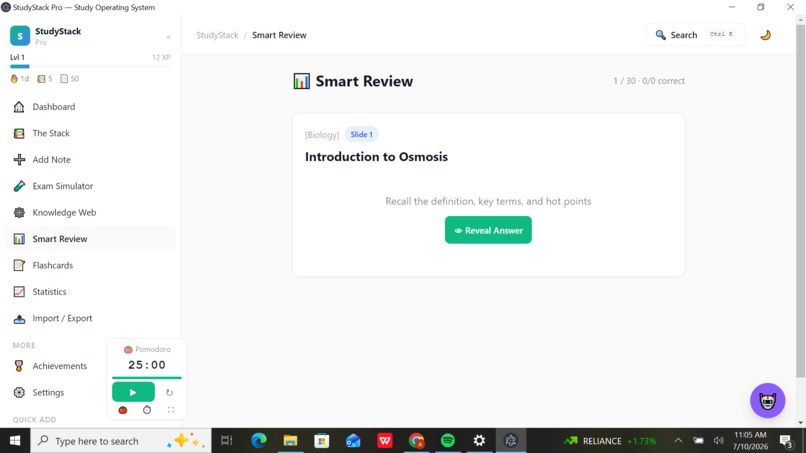Viewport: 806px width, 453px height.
Task: Click the Slide 1 badge
Action: 361,134
